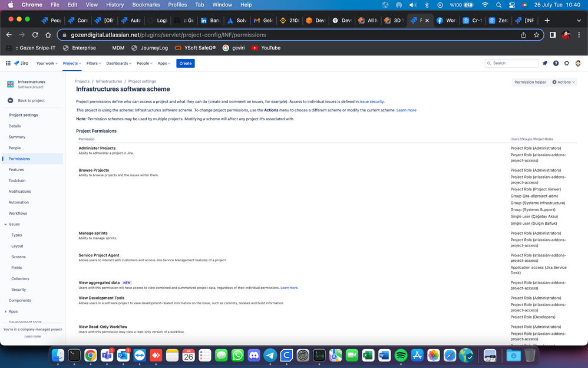Select Notifications in project settings sidebar
The width and height of the screenshot is (588, 368).
(19, 191)
